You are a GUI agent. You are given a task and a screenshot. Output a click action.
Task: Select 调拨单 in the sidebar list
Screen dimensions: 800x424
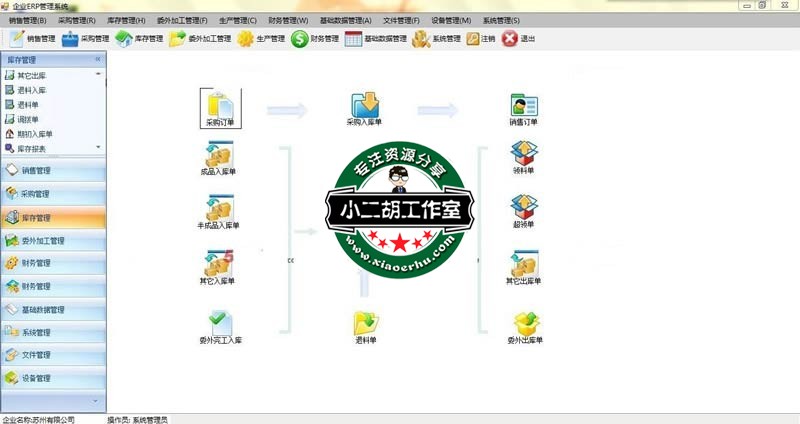click(28, 119)
